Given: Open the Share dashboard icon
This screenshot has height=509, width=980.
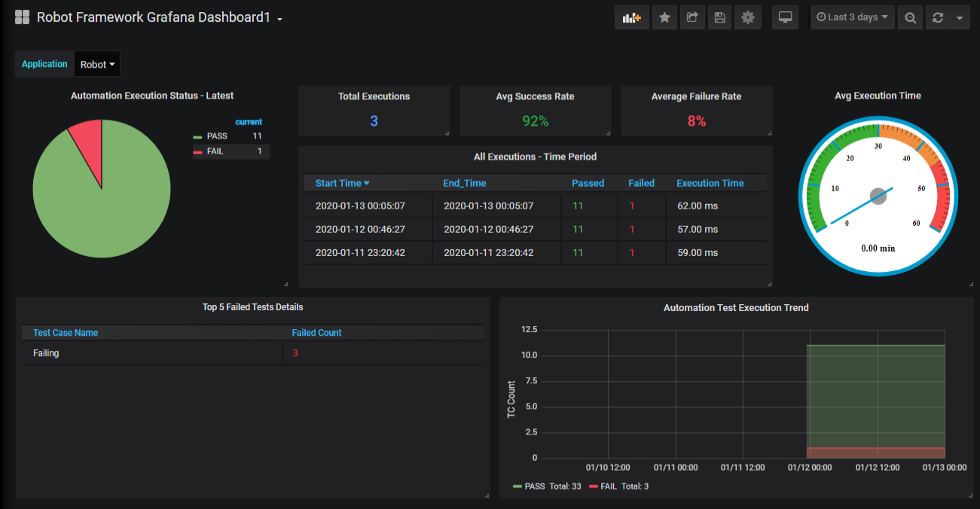Looking at the screenshot, I should 691,17.
